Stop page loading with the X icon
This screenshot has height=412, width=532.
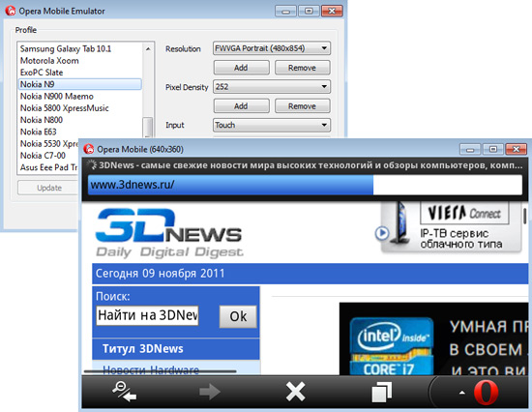pos(296,392)
